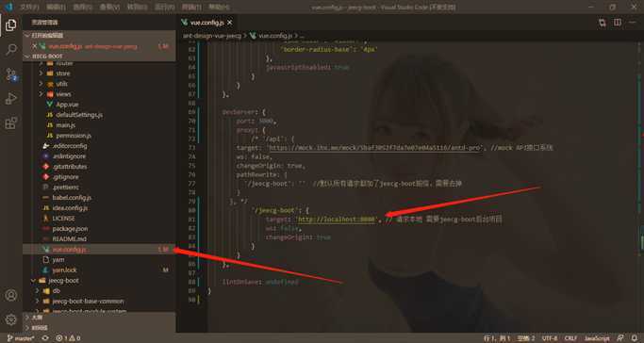Open babel.config.js file
This screenshot has width=644, height=343.
click(72, 197)
